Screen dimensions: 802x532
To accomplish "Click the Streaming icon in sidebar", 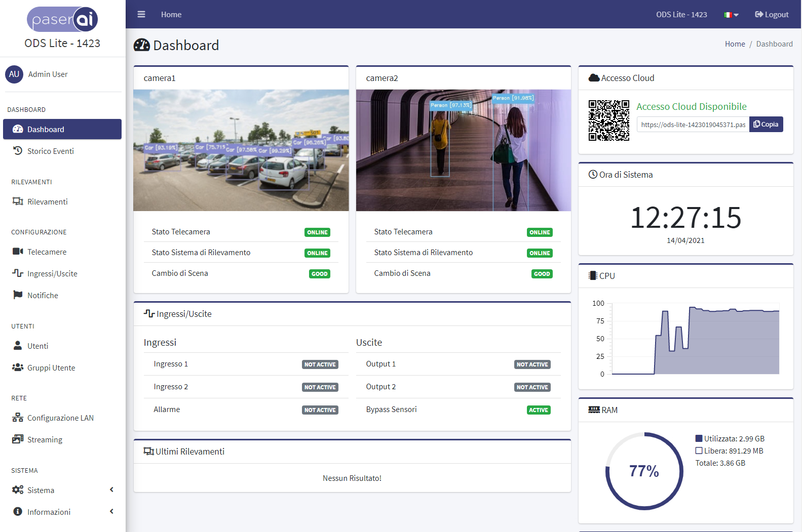I will (18, 439).
